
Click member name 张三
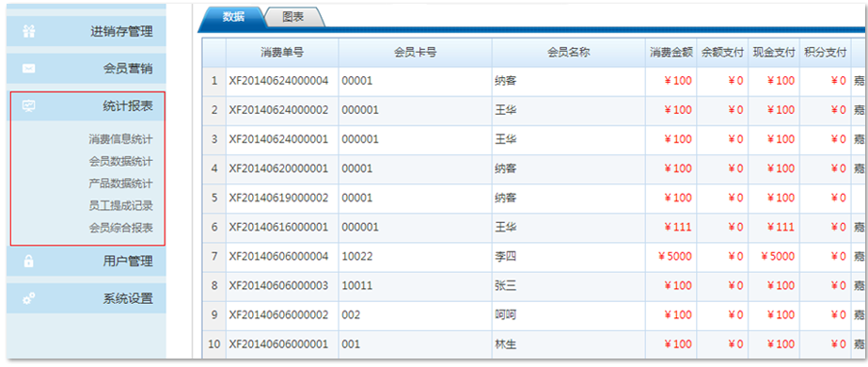pyautogui.click(x=505, y=286)
